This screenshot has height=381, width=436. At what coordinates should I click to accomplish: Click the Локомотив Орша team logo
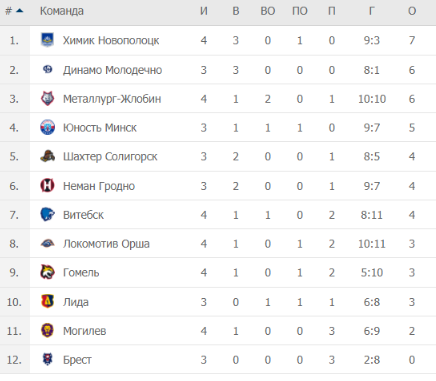click(47, 244)
